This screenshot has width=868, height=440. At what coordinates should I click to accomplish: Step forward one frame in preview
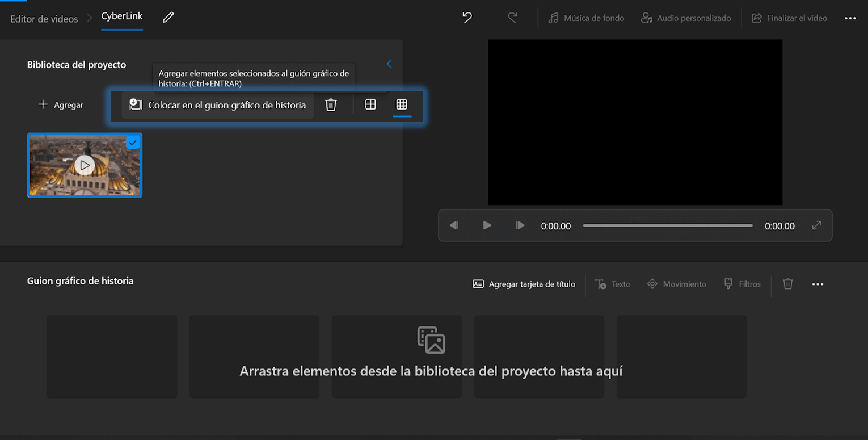click(520, 225)
